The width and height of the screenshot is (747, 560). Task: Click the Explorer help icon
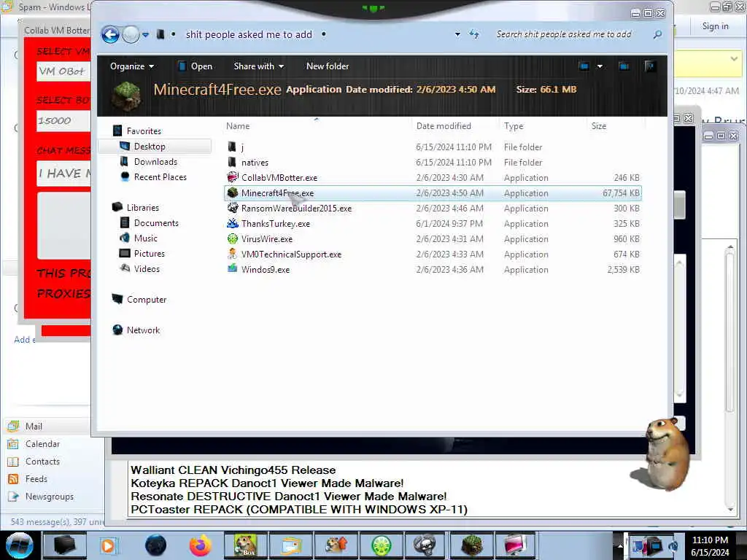pos(650,66)
